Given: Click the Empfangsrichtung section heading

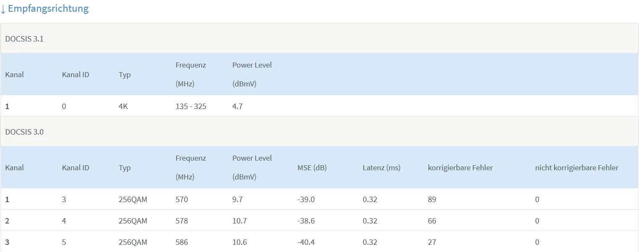Looking at the screenshot, I should pyautogui.click(x=48, y=8).
